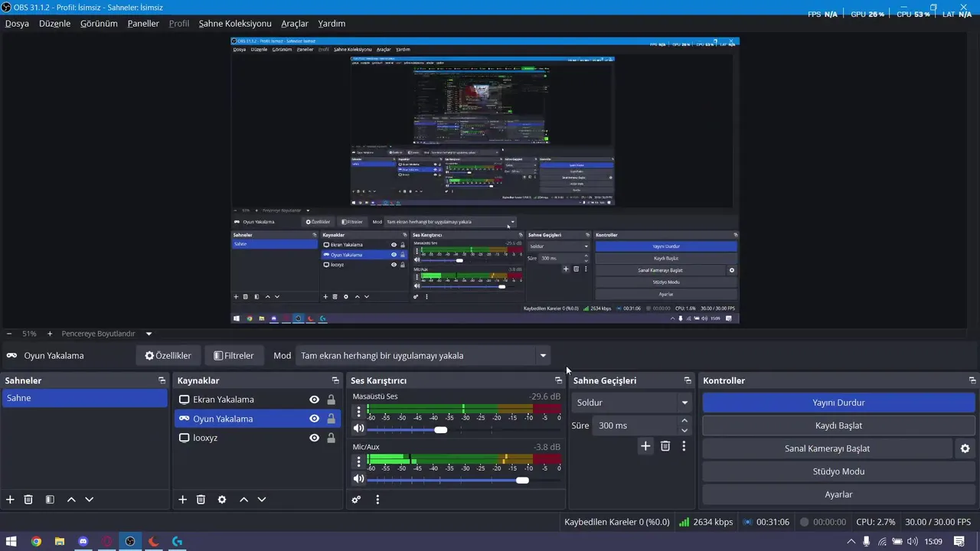Adjust the Mic/Aux volume slider
The image size is (980, 551).
522,480
